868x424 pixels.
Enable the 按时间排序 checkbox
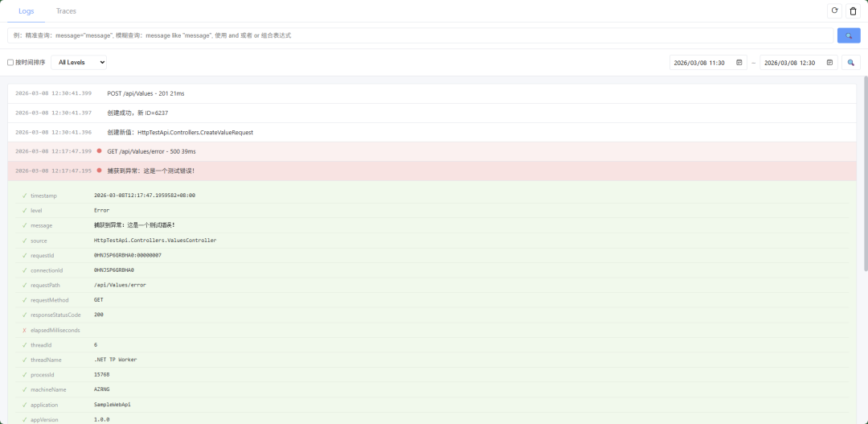[x=10, y=63]
